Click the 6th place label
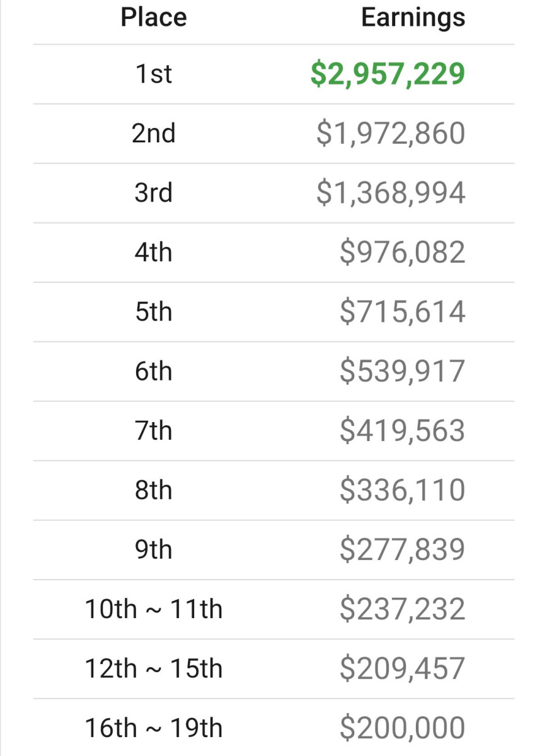This screenshot has height=756, width=547. [154, 371]
